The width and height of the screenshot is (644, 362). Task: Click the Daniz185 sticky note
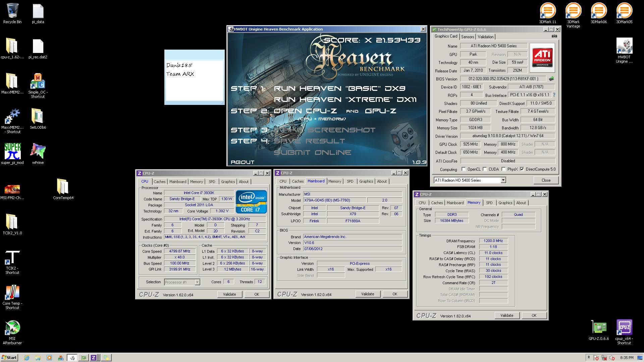point(195,77)
